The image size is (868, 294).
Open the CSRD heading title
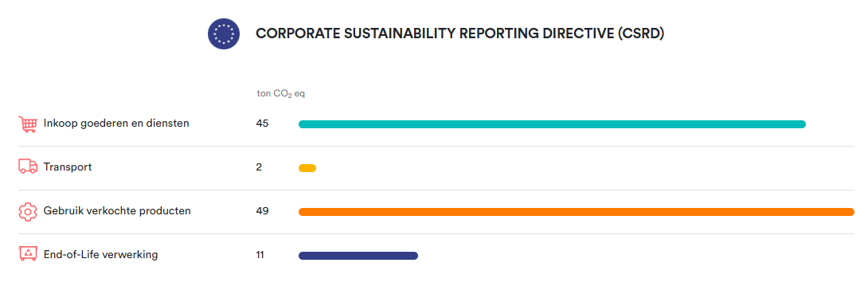pyautogui.click(x=459, y=33)
